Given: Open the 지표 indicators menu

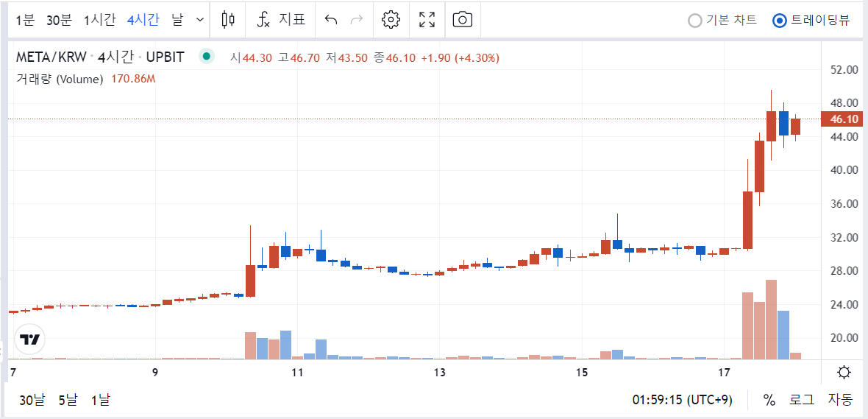Looking at the screenshot, I should coord(281,20).
